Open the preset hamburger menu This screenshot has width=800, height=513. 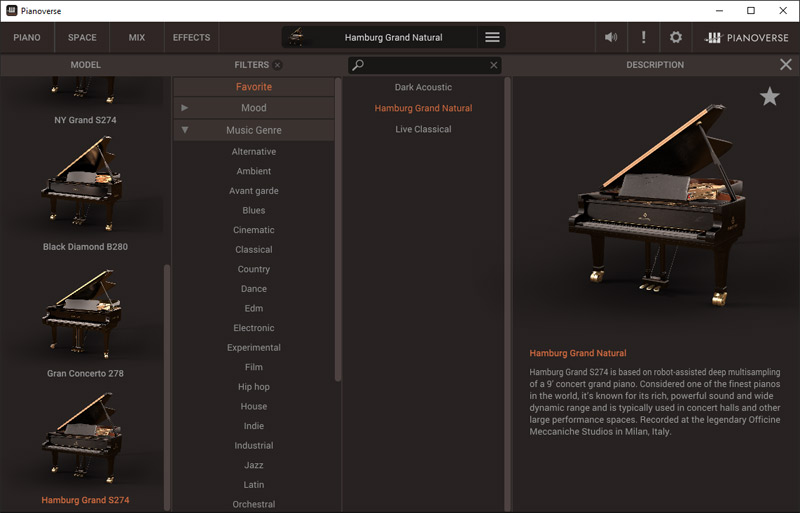click(x=492, y=38)
